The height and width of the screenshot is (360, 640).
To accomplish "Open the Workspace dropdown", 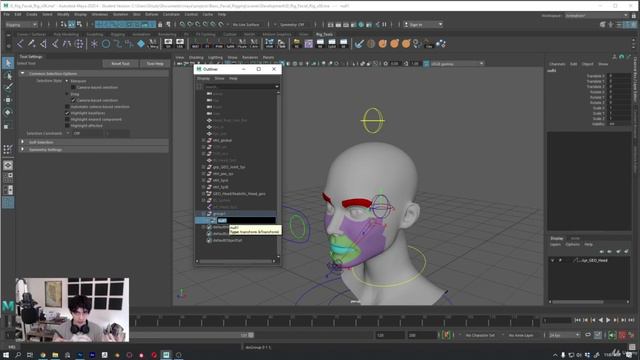I will [x=596, y=16].
